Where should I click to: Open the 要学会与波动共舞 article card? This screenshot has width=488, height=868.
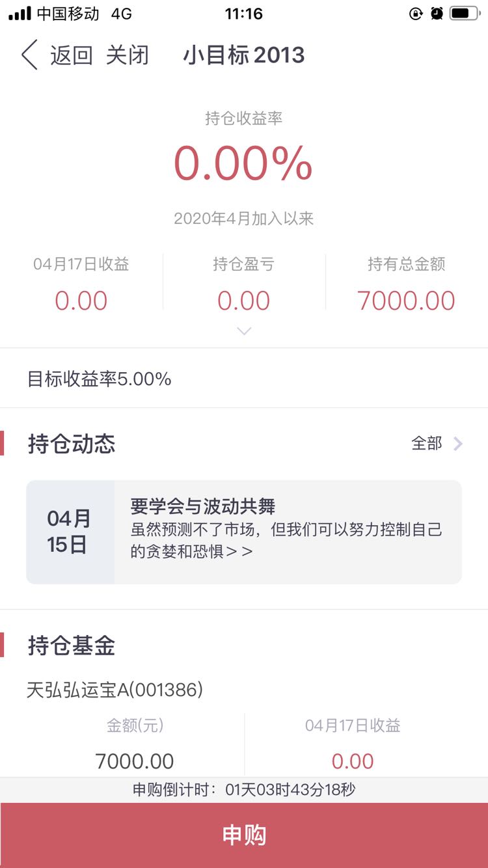(244, 532)
